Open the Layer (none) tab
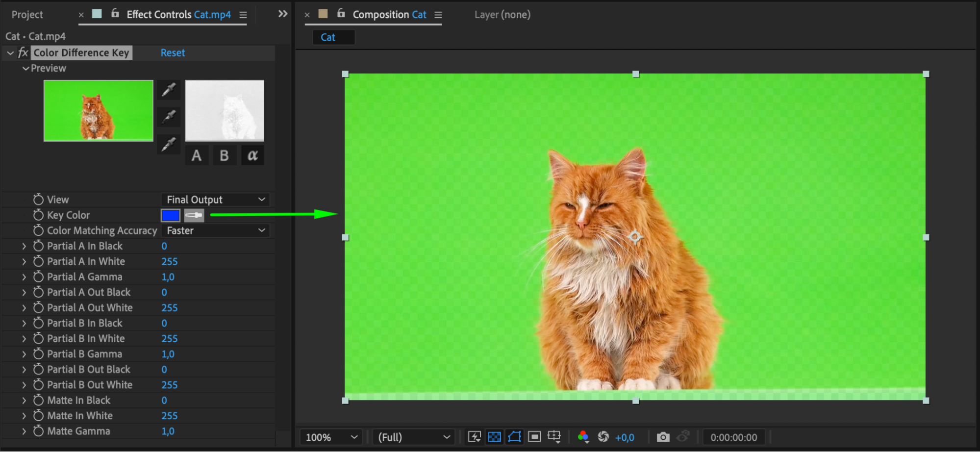The width and height of the screenshot is (980, 452). (503, 15)
